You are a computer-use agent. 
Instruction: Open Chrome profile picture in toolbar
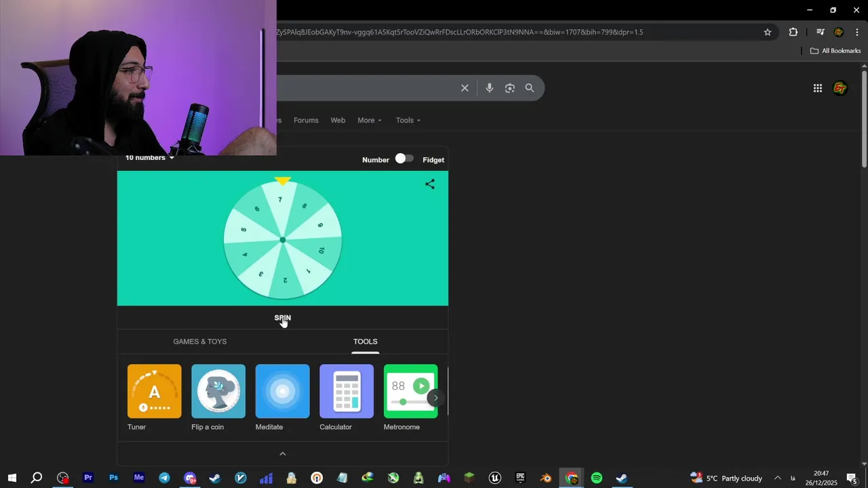point(839,32)
